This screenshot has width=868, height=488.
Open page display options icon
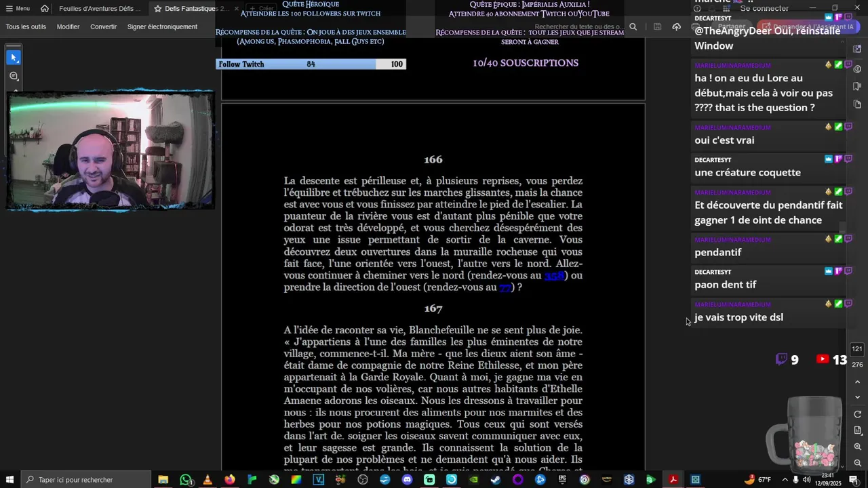857,430
